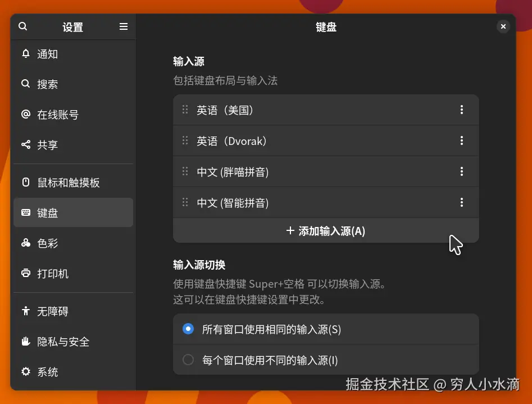Switch to the 共享 panel
This screenshot has width=532, height=404.
(73, 145)
